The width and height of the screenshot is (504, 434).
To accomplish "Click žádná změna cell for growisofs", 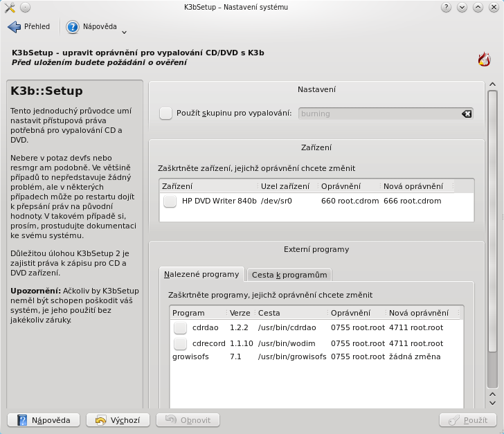I will click(x=415, y=357).
